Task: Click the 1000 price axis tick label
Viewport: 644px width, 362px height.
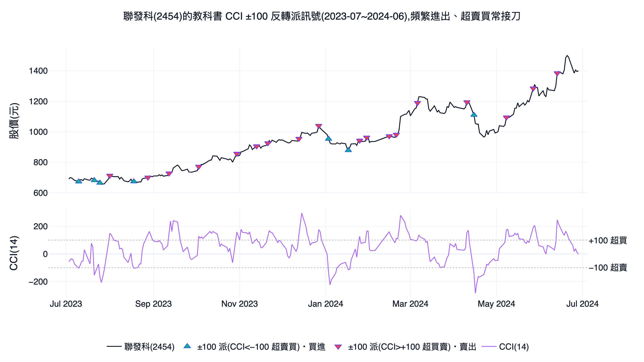Action: click(38, 132)
